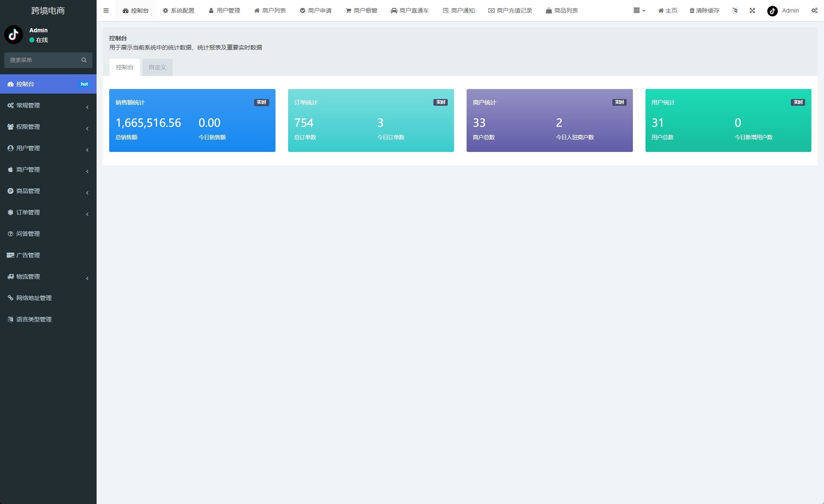824x504 pixels.
Task: Open 商户申请 top navigation item
Action: pos(318,10)
